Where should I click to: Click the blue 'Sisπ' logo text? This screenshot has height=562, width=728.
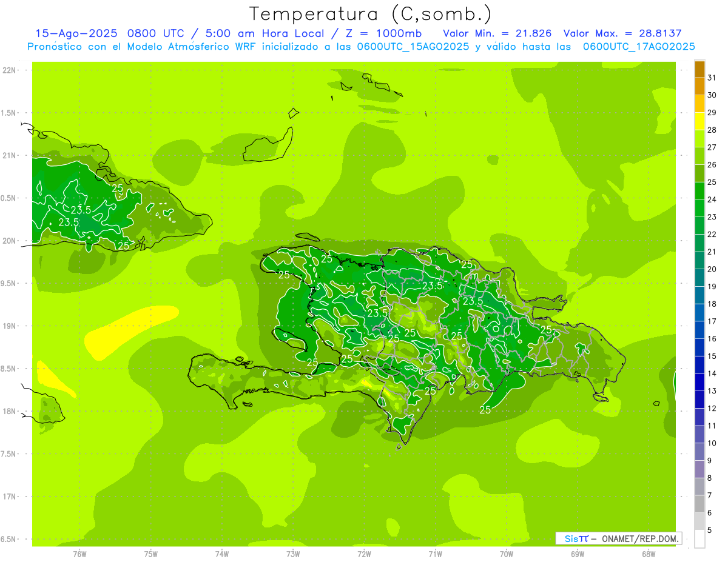pyautogui.click(x=576, y=538)
